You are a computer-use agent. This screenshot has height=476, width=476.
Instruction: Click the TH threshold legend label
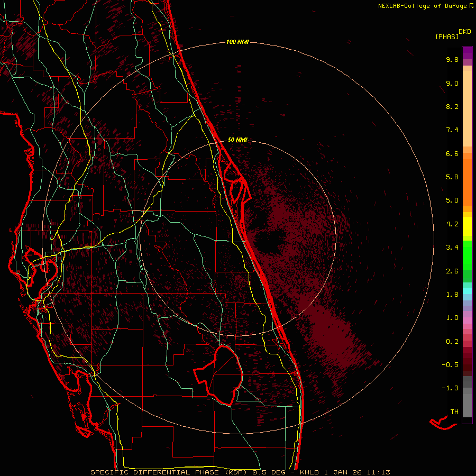pos(454,412)
